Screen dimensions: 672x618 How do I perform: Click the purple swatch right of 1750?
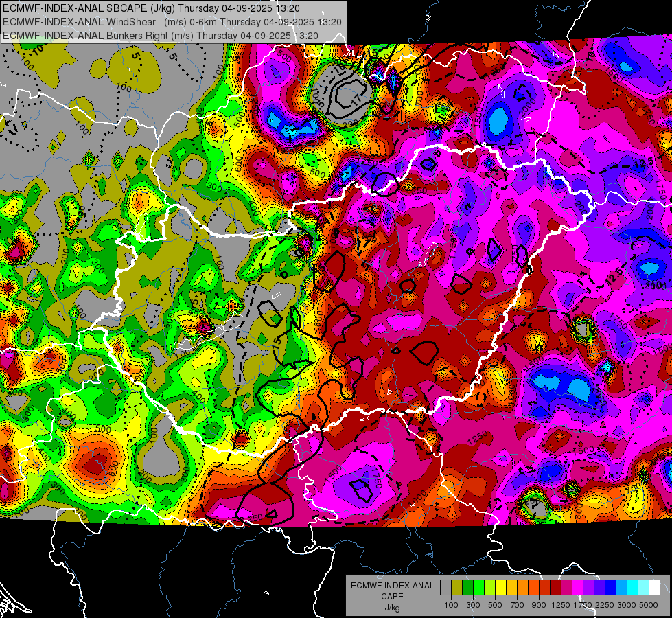click(x=588, y=588)
